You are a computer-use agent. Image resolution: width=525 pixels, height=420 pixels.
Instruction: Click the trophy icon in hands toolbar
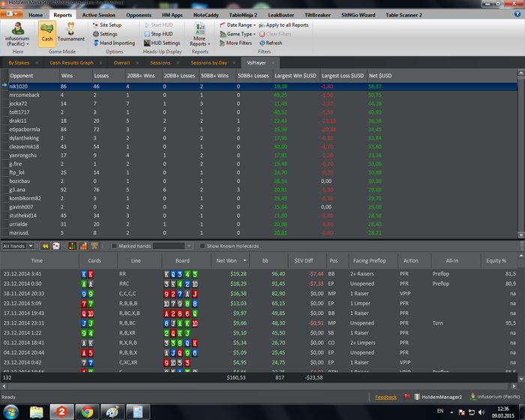click(94, 246)
